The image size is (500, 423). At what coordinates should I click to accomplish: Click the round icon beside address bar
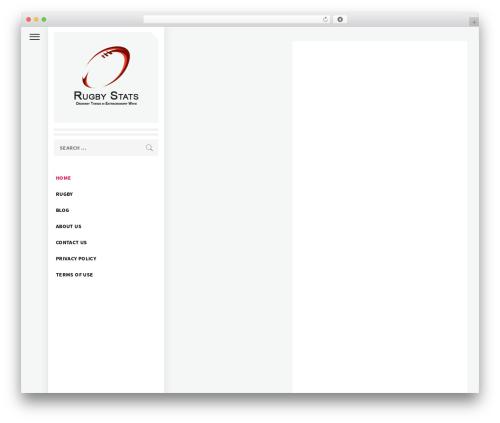click(340, 19)
